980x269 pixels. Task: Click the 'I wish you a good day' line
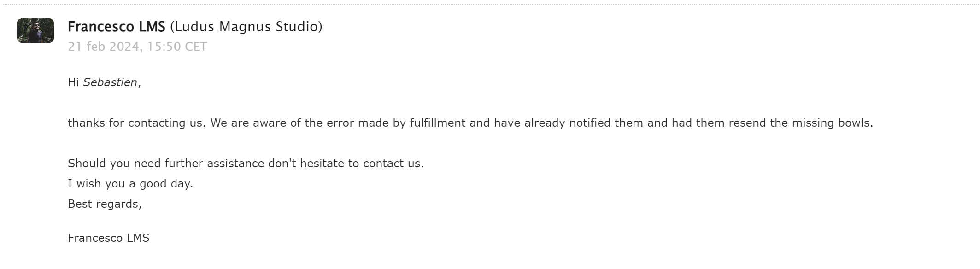click(x=130, y=184)
